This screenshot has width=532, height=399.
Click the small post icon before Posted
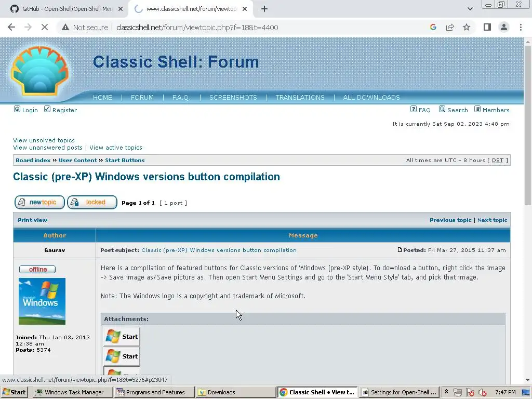[400, 250]
